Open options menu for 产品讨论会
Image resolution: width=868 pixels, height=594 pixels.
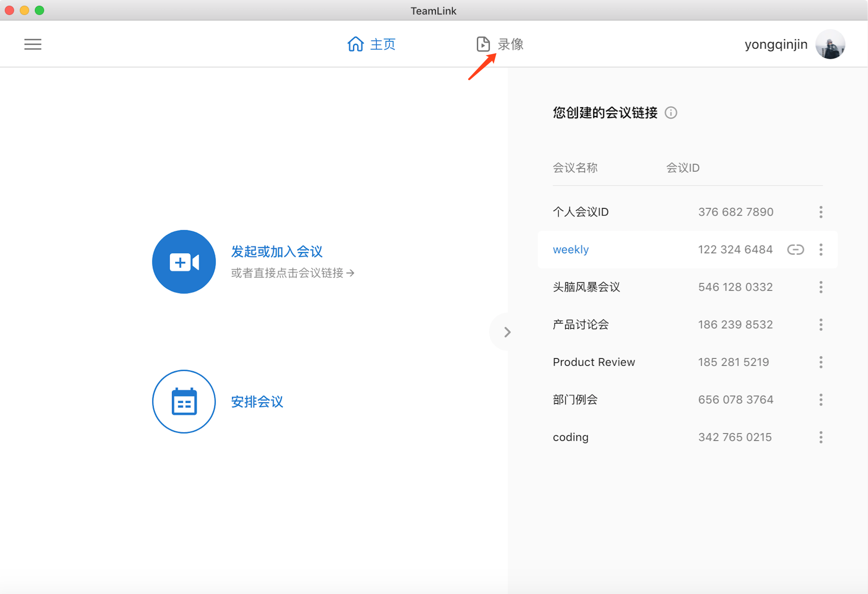pyautogui.click(x=821, y=324)
